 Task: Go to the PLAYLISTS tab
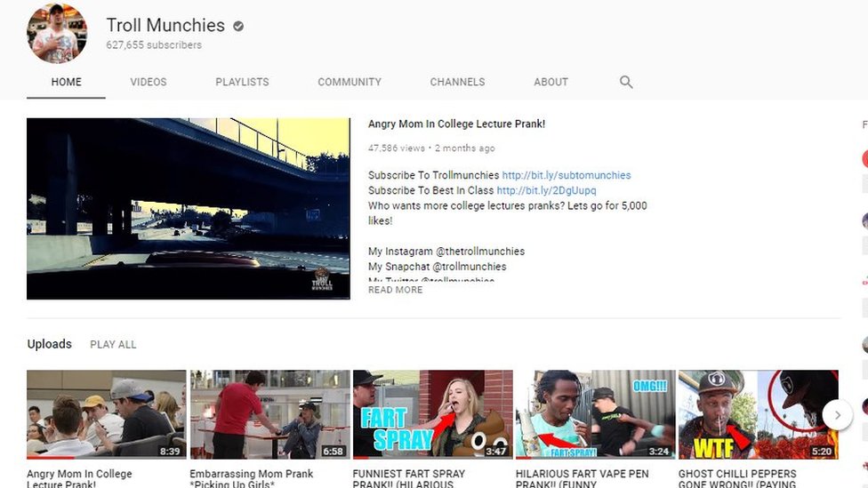click(x=242, y=82)
